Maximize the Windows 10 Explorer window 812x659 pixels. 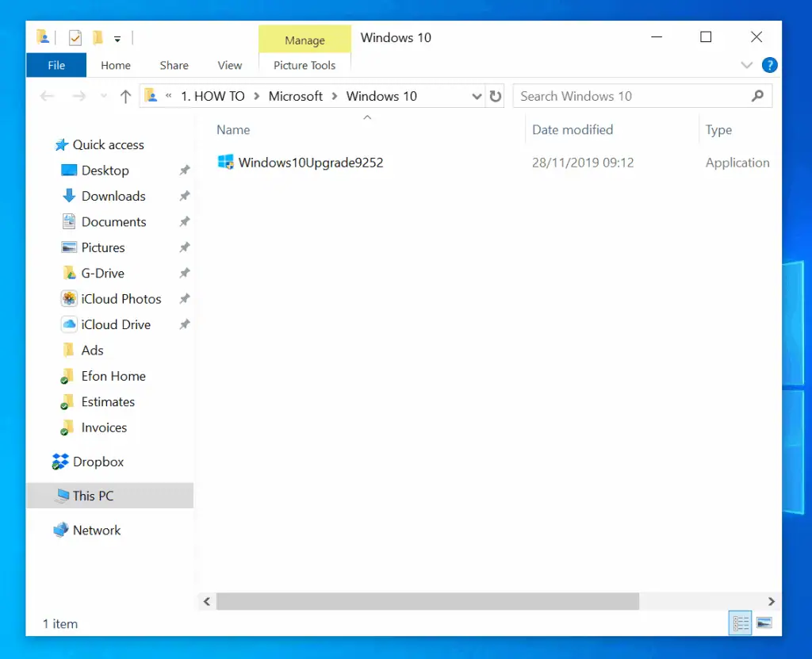(706, 37)
